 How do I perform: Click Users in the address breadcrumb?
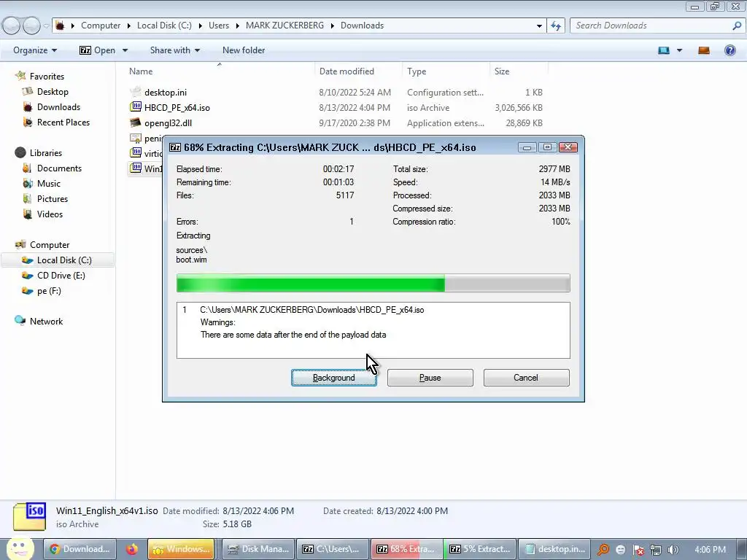click(x=219, y=26)
